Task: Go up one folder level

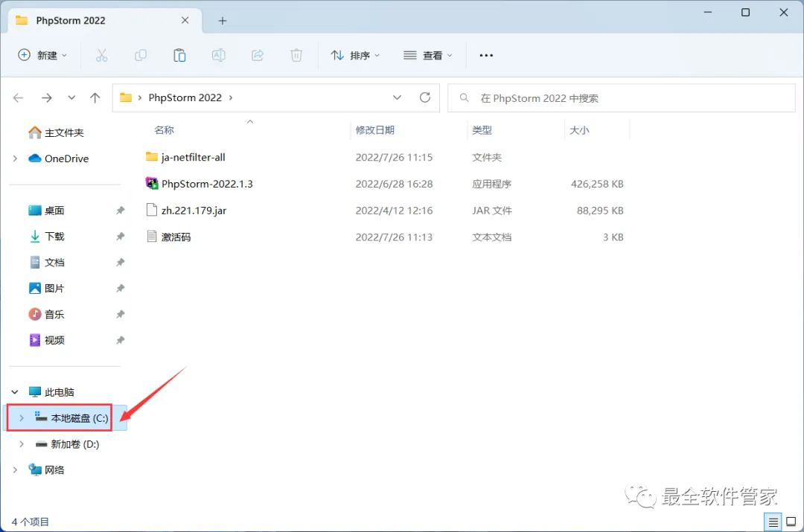Action: 95,97
